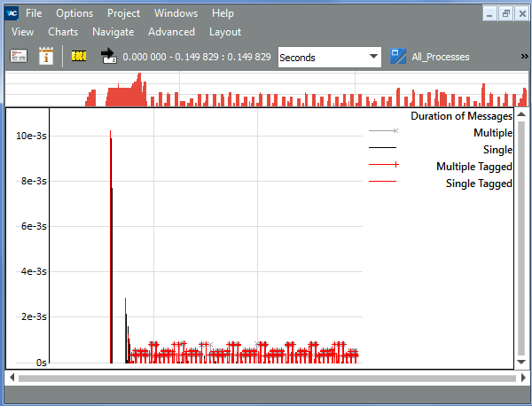This screenshot has width=532, height=406.
Task: Click the time interval arrow icon
Action: coord(109,57)
